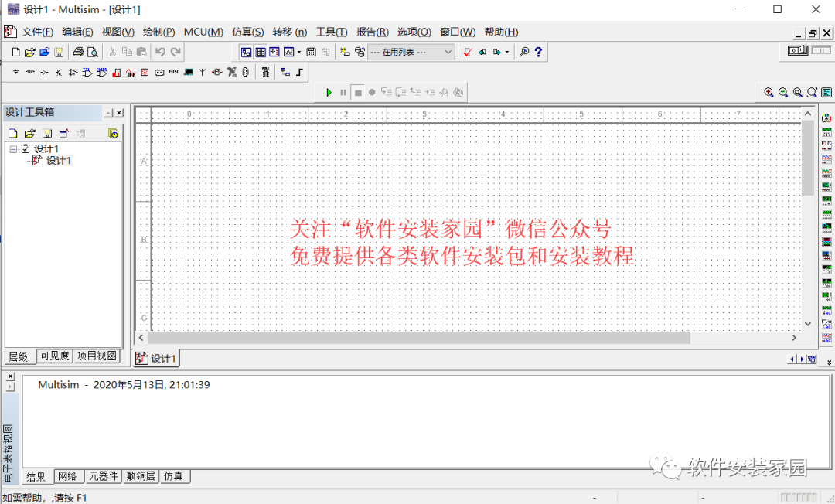Image resolution: width=835 pixels, height=504 pixels.
Task: Open the Grapher toolbar icon
Action: point(288,52)
